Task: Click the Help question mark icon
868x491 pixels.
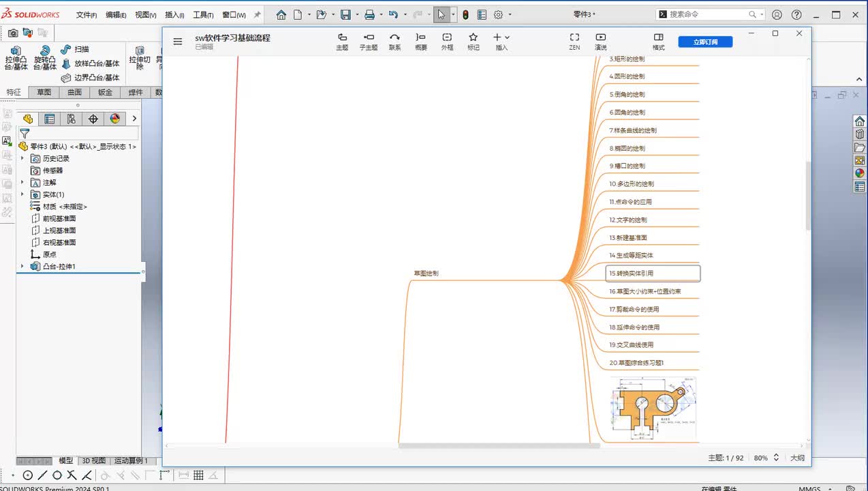Action: pos(796,14)
